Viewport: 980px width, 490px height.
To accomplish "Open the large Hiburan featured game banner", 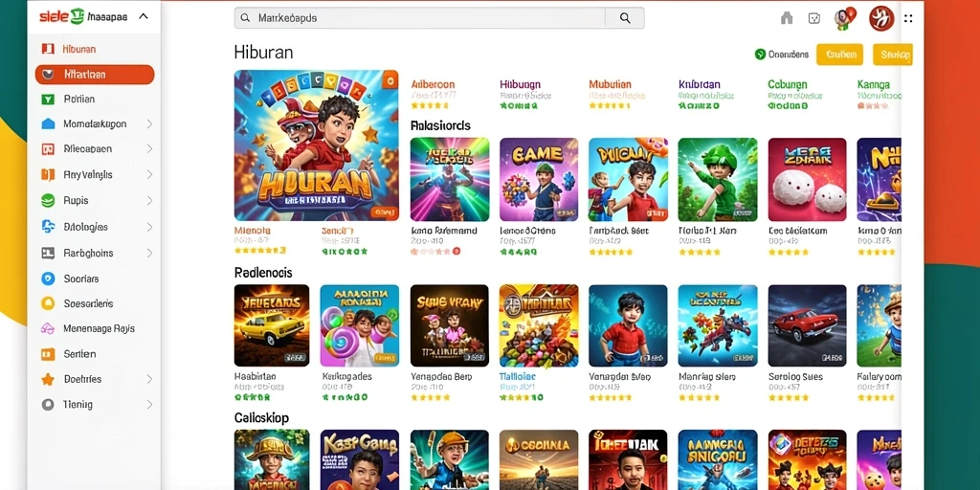I will [316, 145].
